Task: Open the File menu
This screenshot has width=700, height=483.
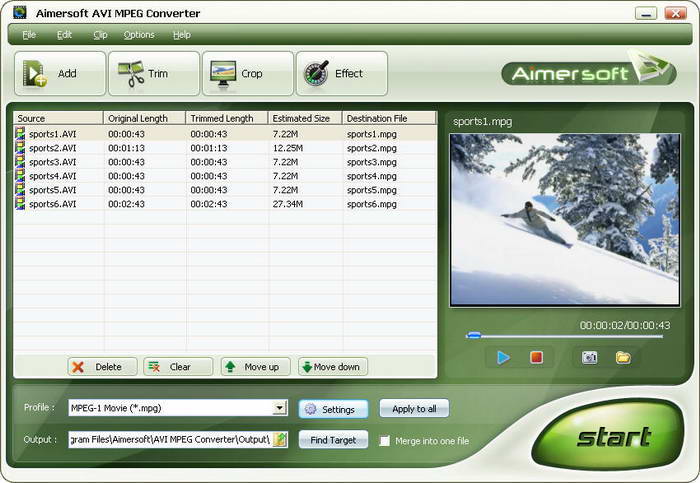Action: pos(29,35)
